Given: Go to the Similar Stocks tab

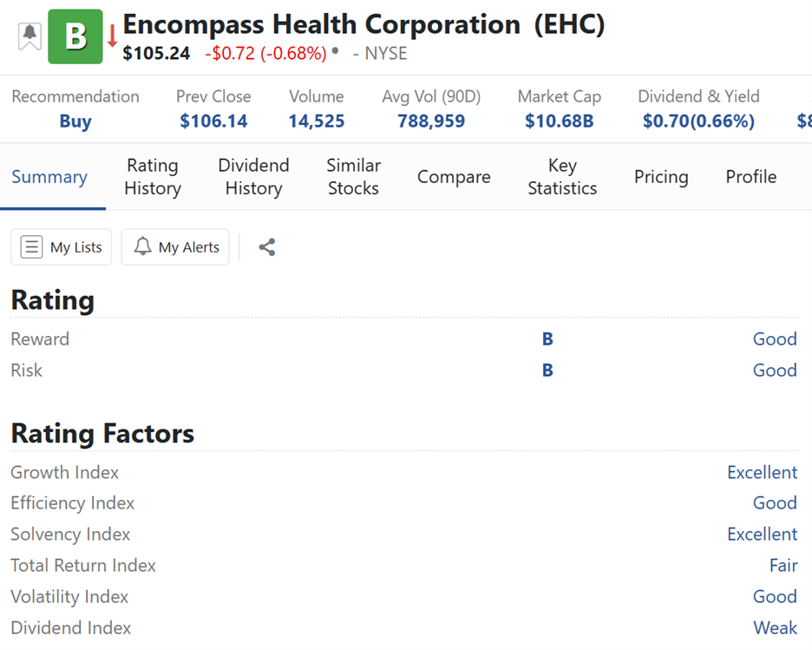Looking at the screenshot, I should [353, 177].
